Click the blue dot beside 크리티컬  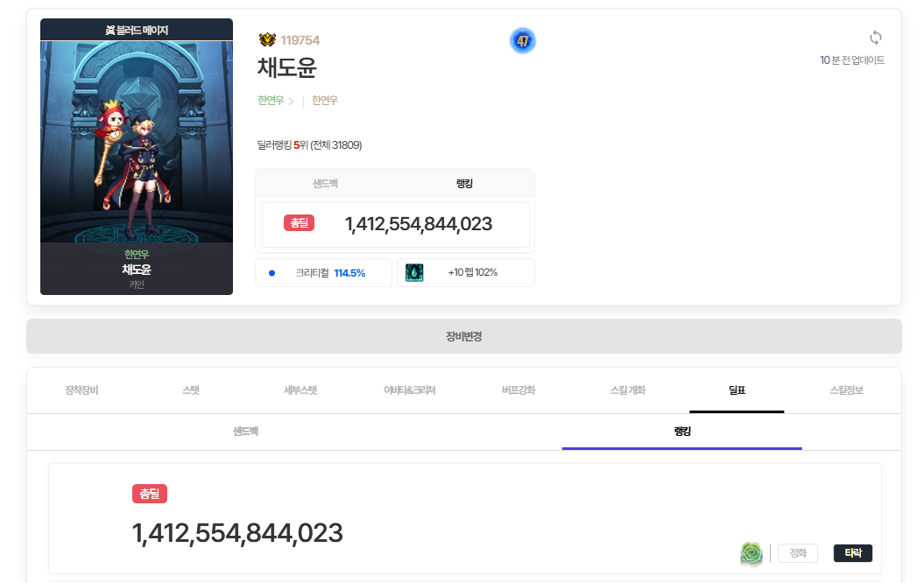point(272,273)
